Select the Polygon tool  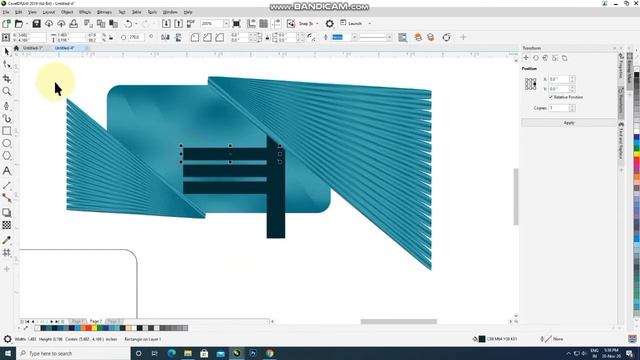[7, 156]
